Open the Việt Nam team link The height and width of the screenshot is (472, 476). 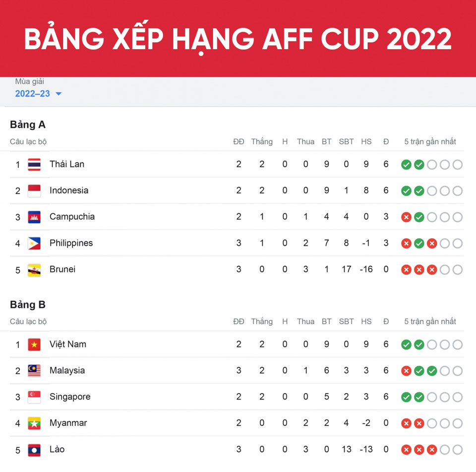click(68, 344)
